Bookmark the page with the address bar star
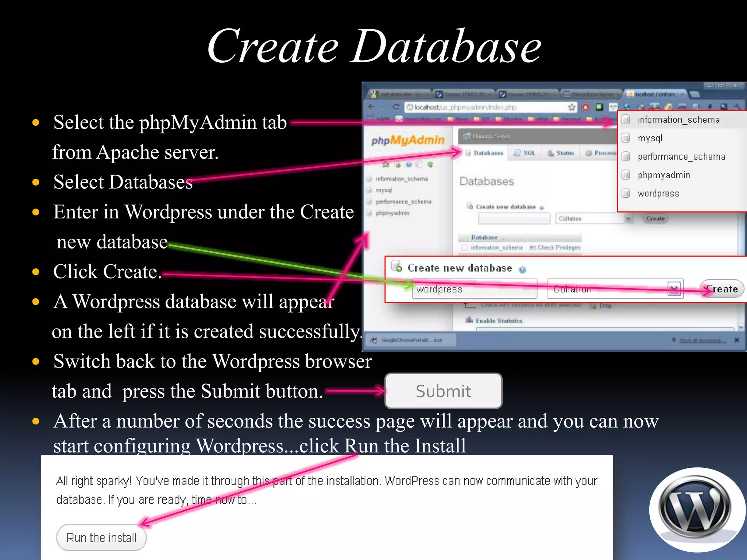Screen dimensions: 747x560 pyautogui.click(x=572, y=107)
